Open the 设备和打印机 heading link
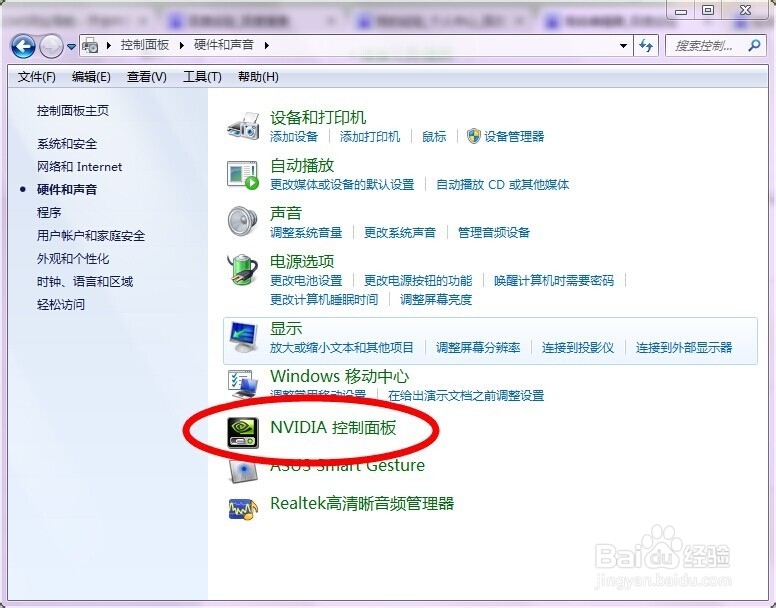 click(x=318, y=118)
